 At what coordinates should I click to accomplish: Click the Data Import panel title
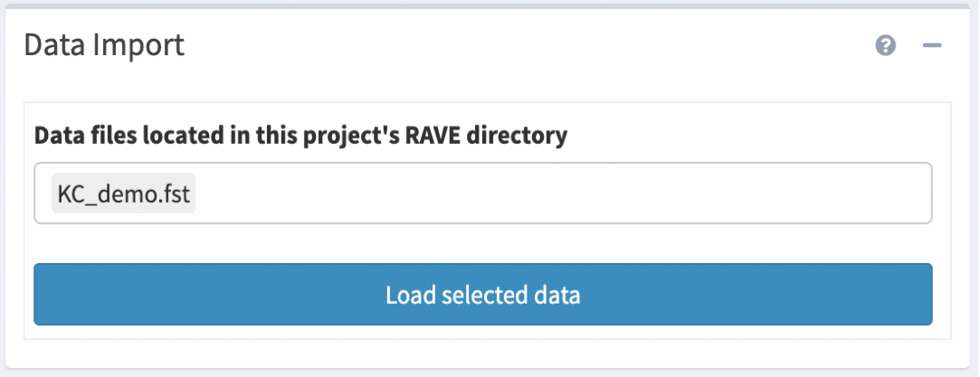point(104,44)
